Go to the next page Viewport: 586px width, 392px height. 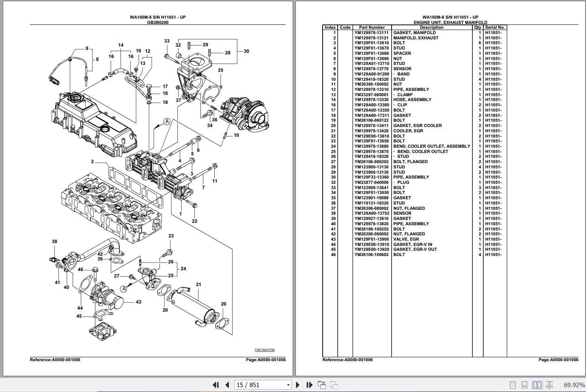(x=298, y=385)
